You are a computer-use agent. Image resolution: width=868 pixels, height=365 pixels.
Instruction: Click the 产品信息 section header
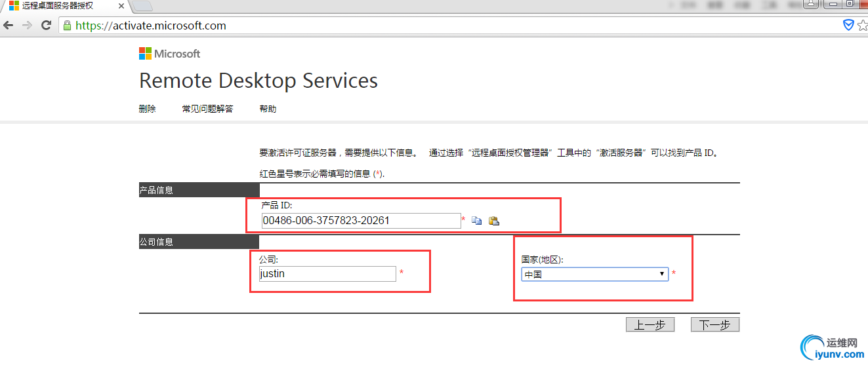click(199, 190)
